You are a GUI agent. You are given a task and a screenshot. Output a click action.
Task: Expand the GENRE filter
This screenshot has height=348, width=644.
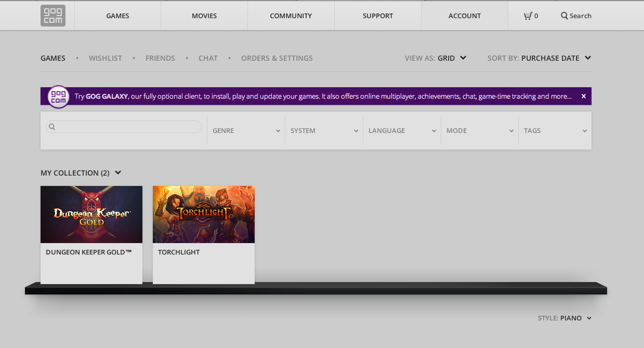[x=246, y=131]
